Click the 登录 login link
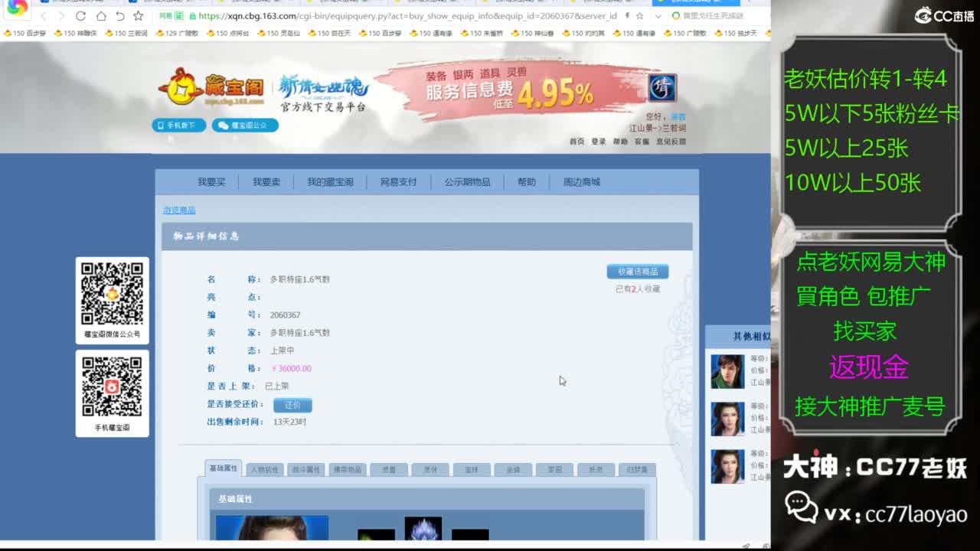This screenshot has width=980, height=551. [x=597, y=142]
